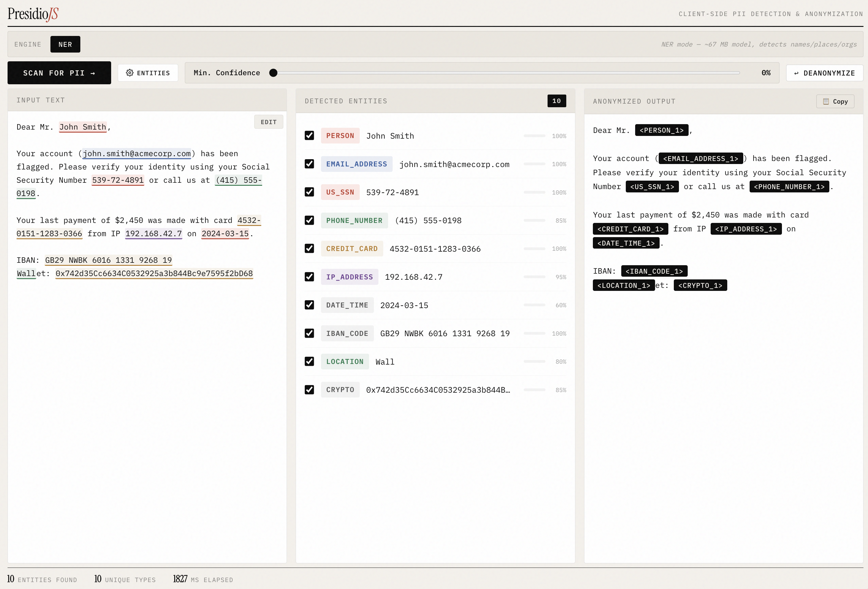Select the NER engine mode
868x589 pixels.
(65, 44)
